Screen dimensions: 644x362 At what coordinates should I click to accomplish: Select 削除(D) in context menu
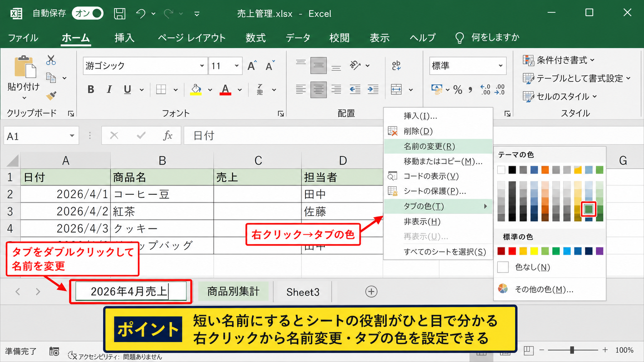pos(438,131)
